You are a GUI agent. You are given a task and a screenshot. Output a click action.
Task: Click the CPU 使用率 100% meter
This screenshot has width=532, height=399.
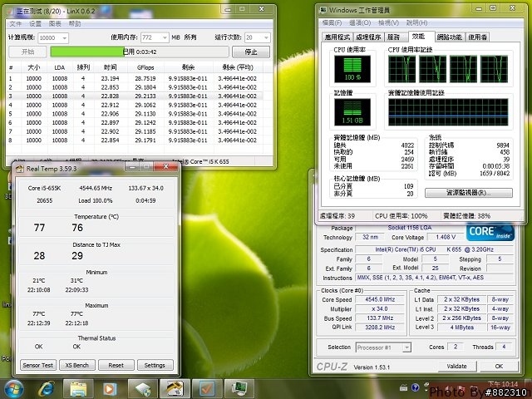tap(352, 69)
